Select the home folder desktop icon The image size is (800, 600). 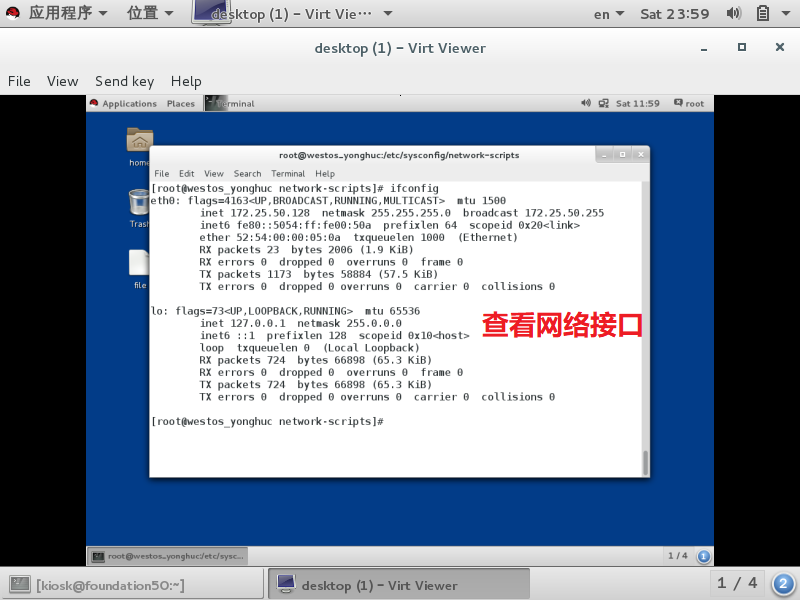click(x=139, y=147)
